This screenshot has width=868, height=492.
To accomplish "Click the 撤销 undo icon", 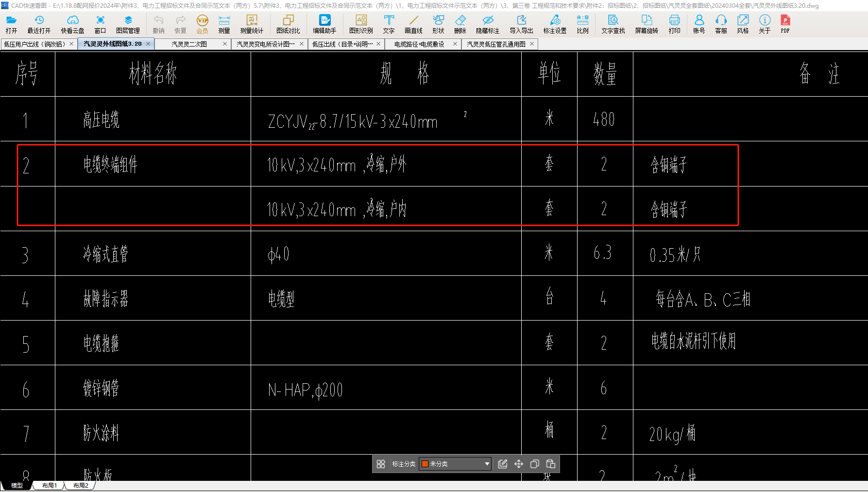I will [x=158, y=24].
